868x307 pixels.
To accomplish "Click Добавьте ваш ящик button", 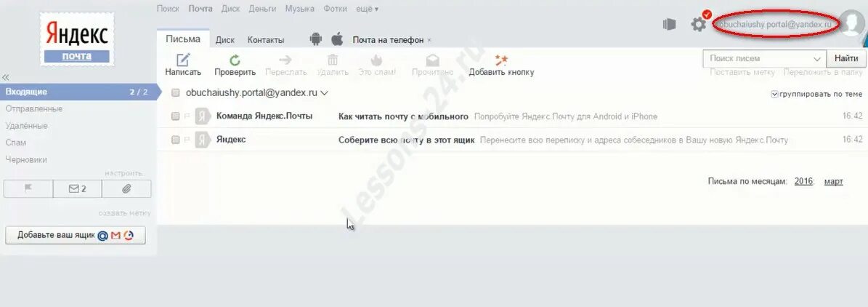I will pos(76,235).
